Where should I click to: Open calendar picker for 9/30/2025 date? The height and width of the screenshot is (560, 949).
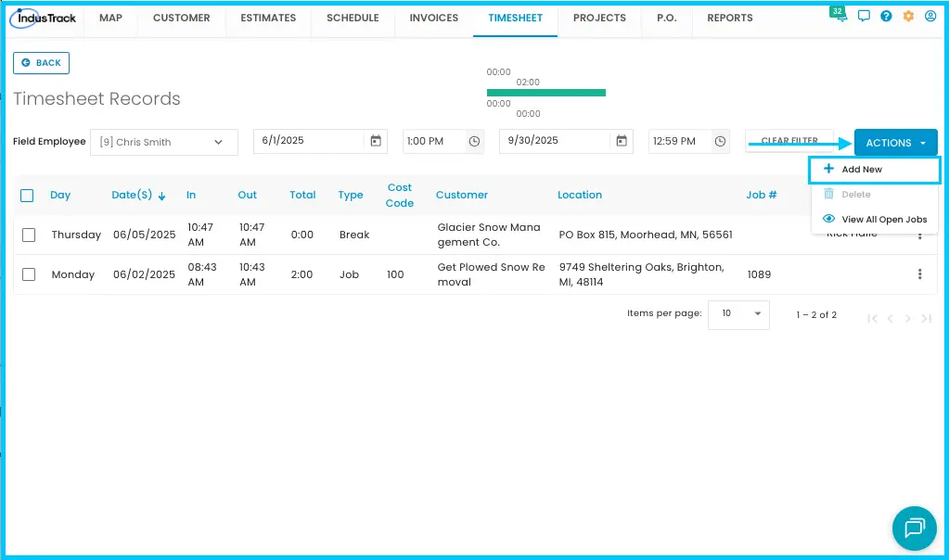click(x=622, y=141)
